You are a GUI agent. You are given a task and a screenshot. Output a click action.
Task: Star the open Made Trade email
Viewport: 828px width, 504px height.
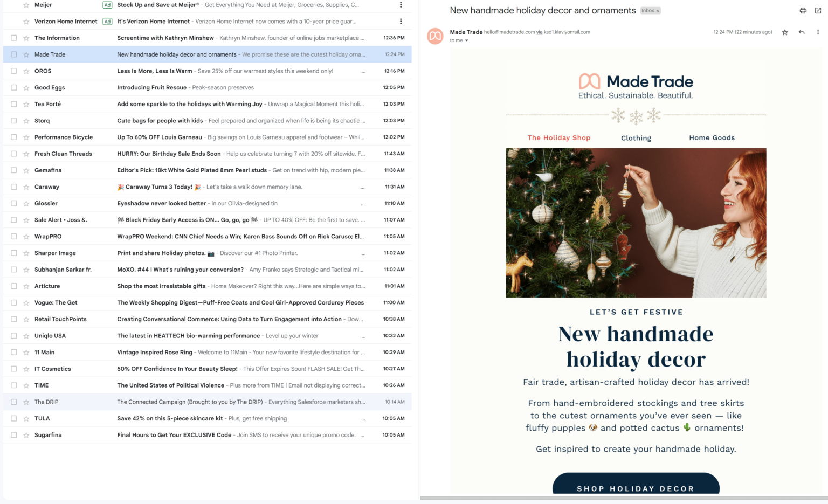pos(785,32)
